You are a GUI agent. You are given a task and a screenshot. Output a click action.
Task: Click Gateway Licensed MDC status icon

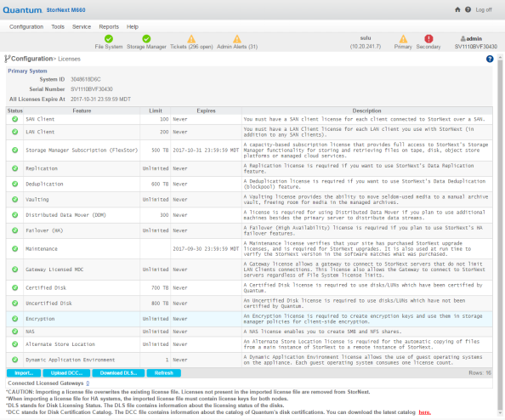coord(14,270)
